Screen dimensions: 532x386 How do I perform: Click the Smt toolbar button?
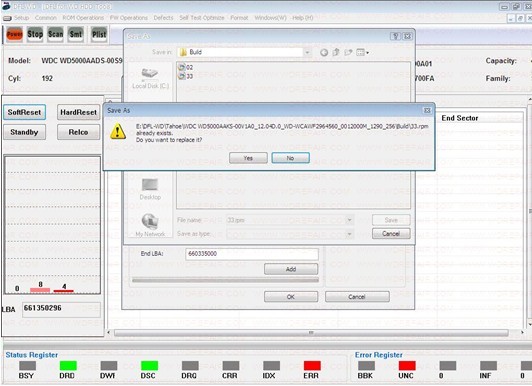[76, 34]
